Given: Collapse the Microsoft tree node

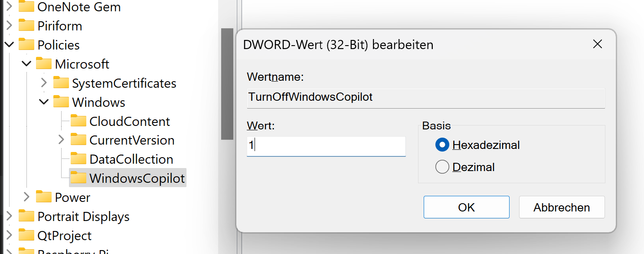Looking at the screenshot, I should 26,64.
